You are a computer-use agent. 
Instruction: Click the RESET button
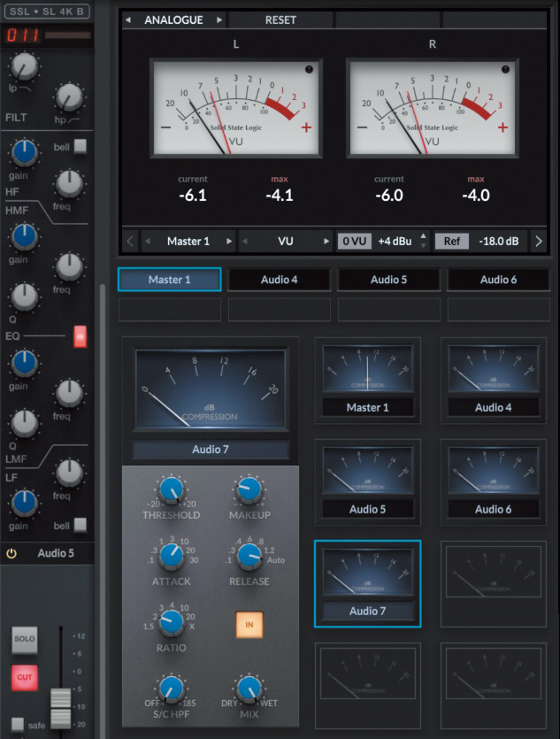(x=280, y=19)
